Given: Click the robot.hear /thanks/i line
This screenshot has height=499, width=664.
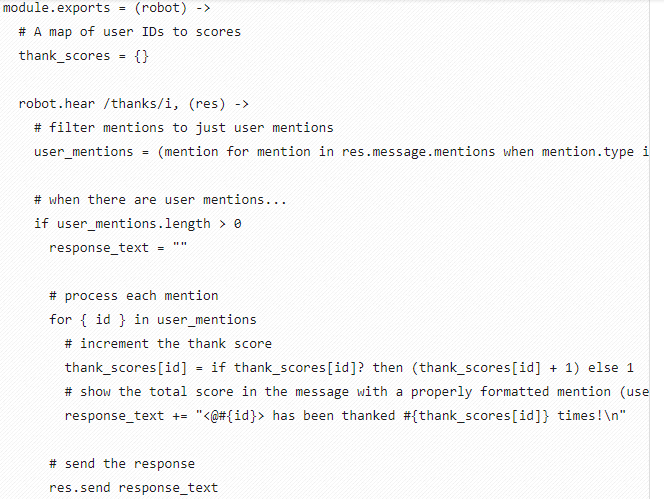Looking at the screenshot, I should click(133, 103).
